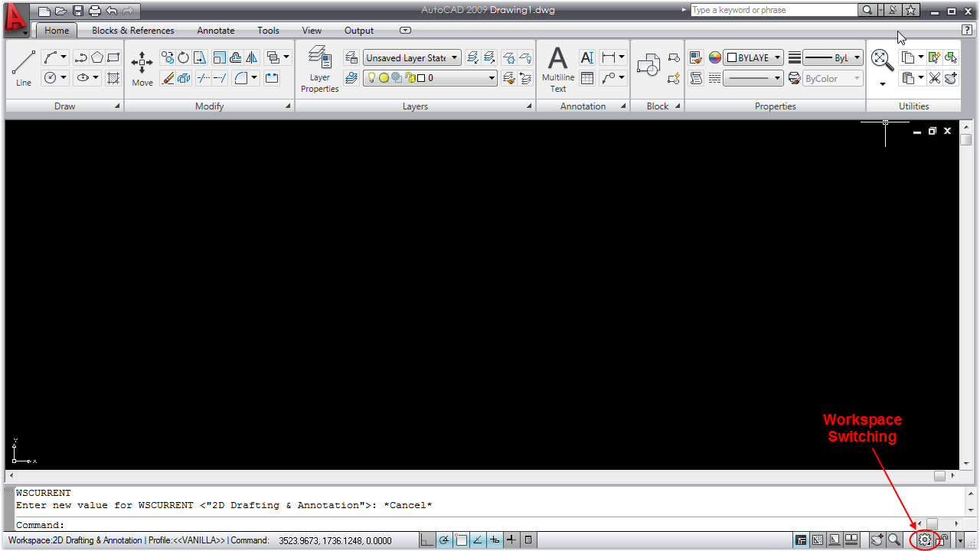This screenshot has width=980, height=551.
Task: Click the Help question mark button
Action: click(x=966, y=29)
